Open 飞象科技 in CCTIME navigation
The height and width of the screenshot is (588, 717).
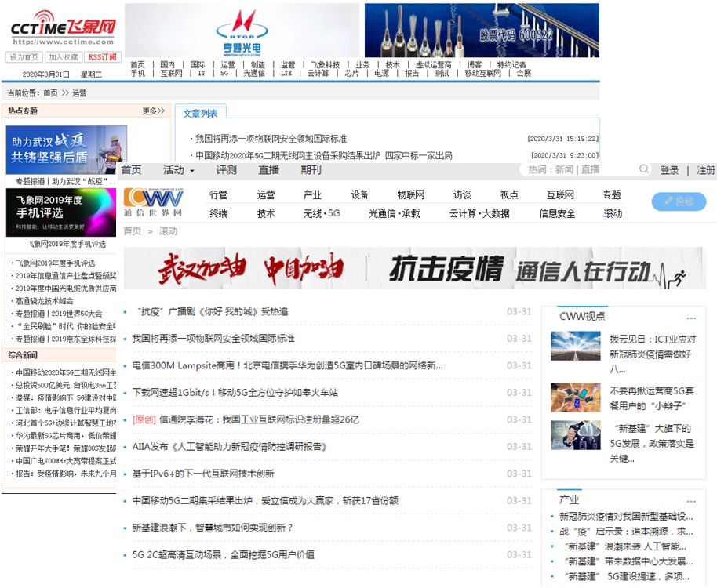[325, 65]
